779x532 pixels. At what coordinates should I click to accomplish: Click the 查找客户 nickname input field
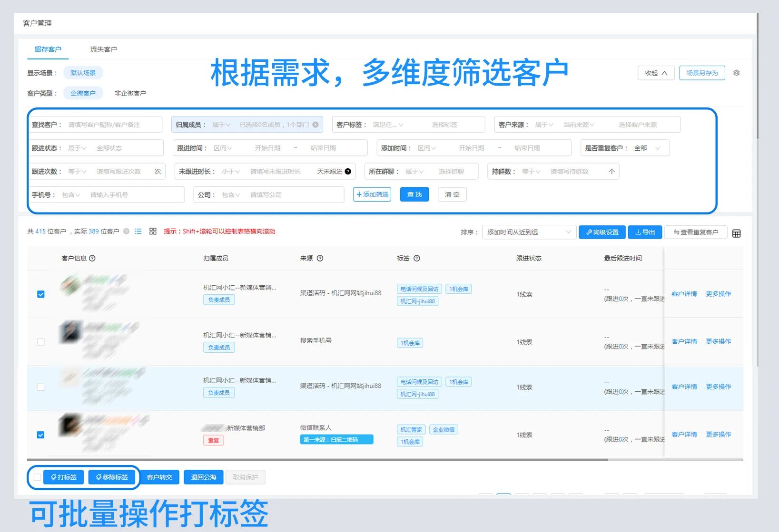(112, 125)
